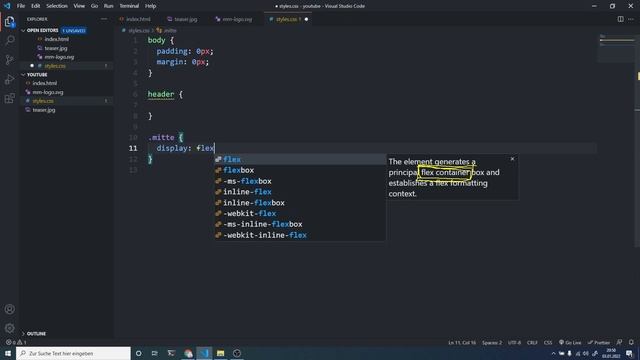Open Source Control view
The image size is (640, 360).
point(9,60)
